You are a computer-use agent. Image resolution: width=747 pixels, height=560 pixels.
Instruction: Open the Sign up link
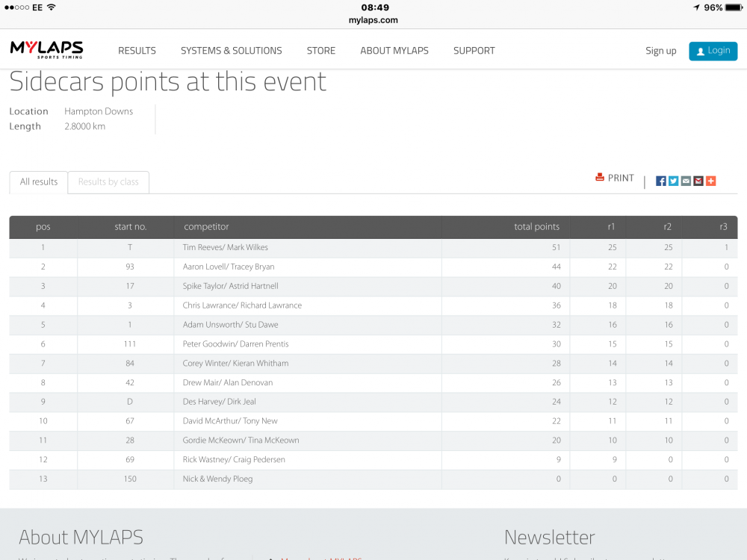(661, 51)
